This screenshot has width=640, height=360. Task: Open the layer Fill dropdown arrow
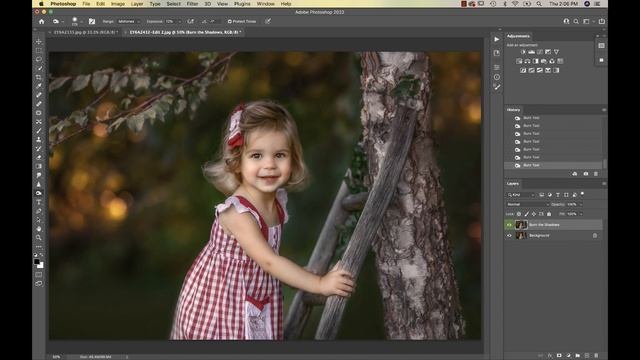[x=580, y=214]
